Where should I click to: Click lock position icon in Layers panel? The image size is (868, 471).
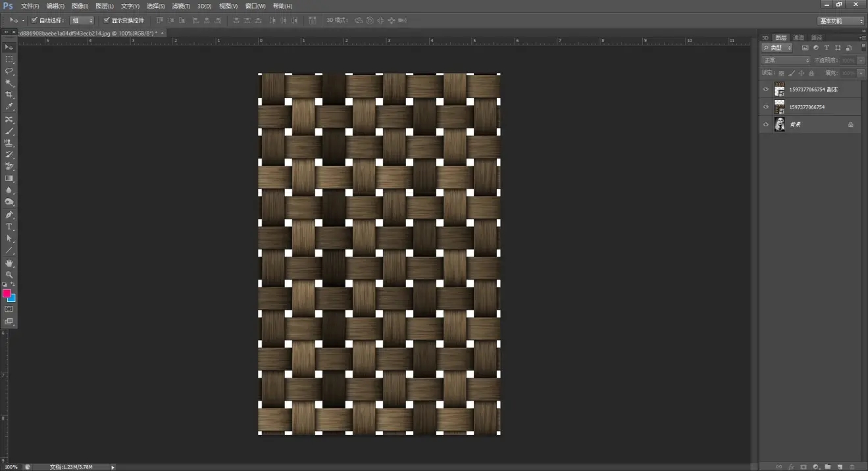pyautogui.click(x=802, y=73)
